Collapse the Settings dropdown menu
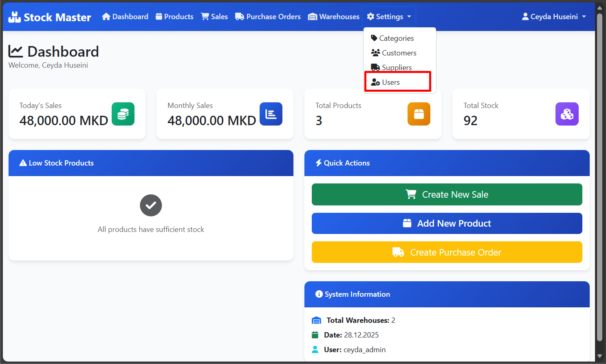606x364 pixels. pyautogui.click(x=389, y=17)
